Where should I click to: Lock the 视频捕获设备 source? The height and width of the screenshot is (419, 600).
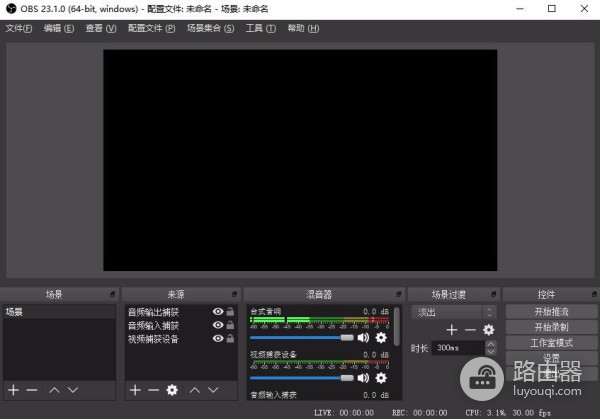click(230, 338)
